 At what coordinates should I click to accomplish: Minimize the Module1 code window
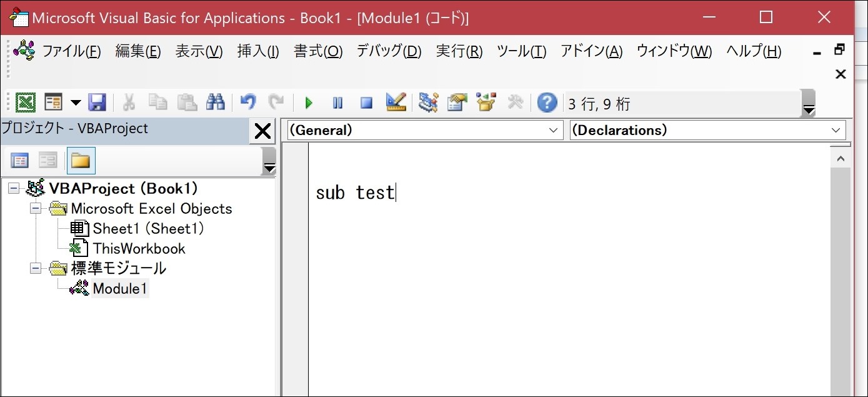point(816,54)
